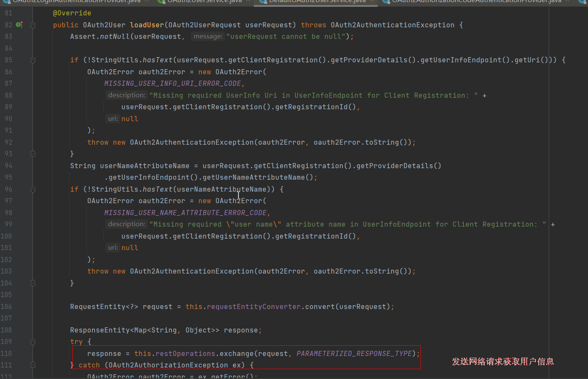Click the 'description:' inlay hint on line 88
Image resolution: width=588 pixels, height=379 pixels.
coord(126,95)
